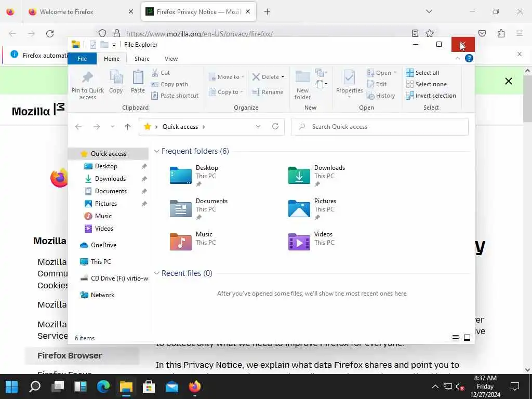Open Firefox reader view icon

[415, 33]
